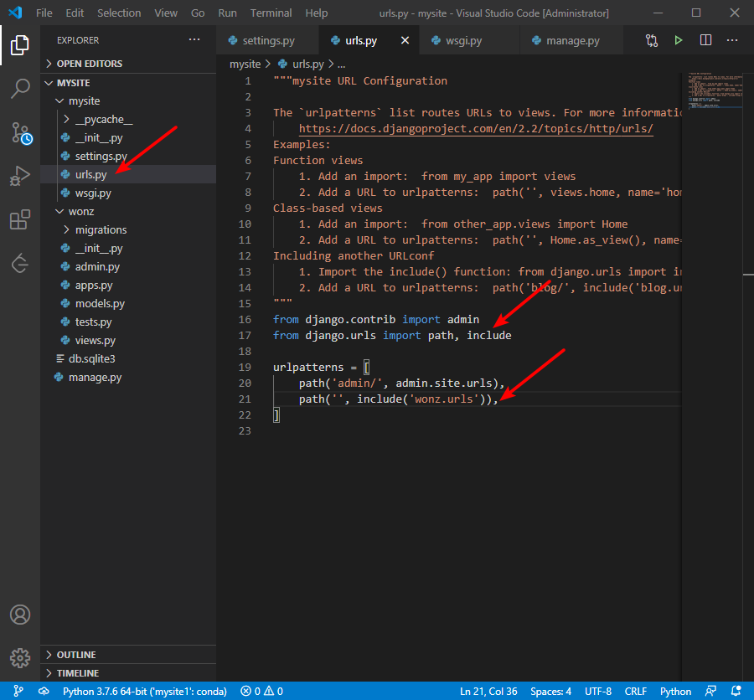Collapse the mysite subfolder
This screenshot has height=700, width=754.
[x=128, y=101]
